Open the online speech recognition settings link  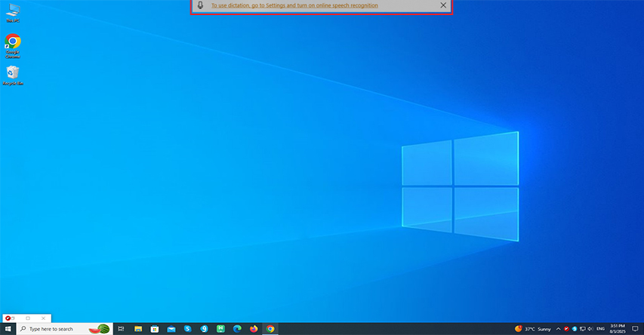click(294, 5)
